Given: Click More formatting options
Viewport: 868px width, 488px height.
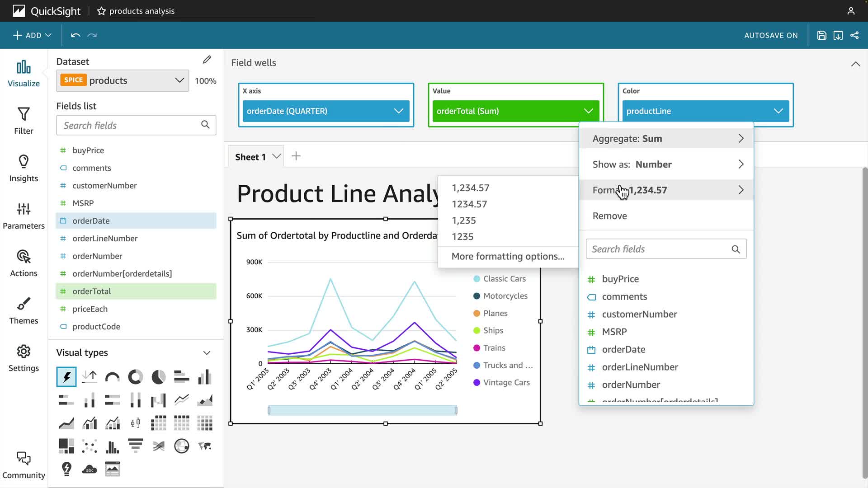Looking at the screenshot, I should point(508,256).
